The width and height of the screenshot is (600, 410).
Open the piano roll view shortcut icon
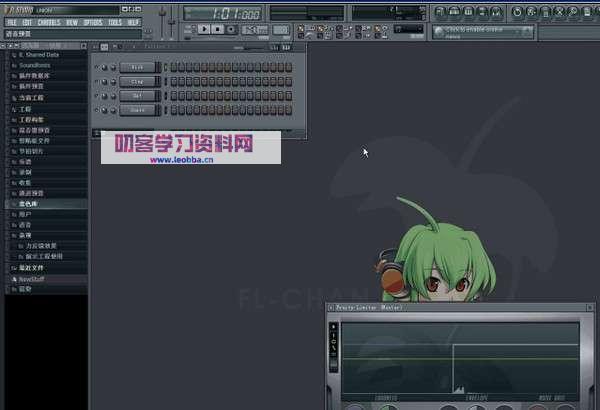point(468,12)
